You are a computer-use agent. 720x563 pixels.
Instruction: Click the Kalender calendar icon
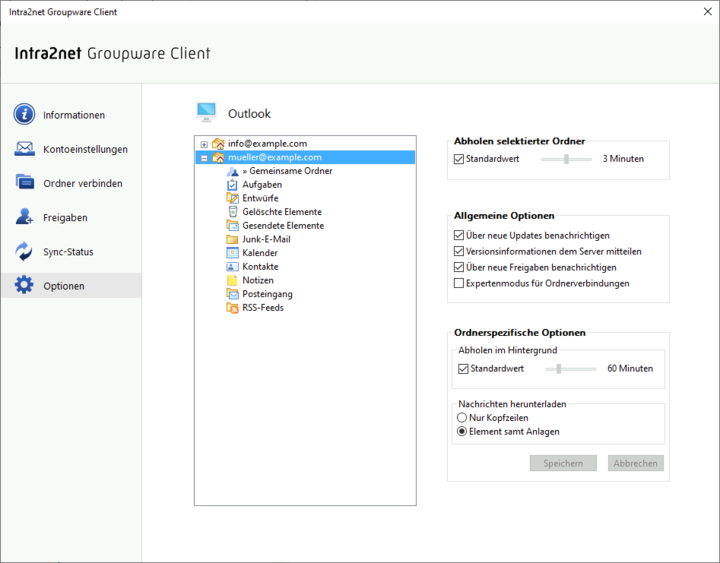[232, 253]
